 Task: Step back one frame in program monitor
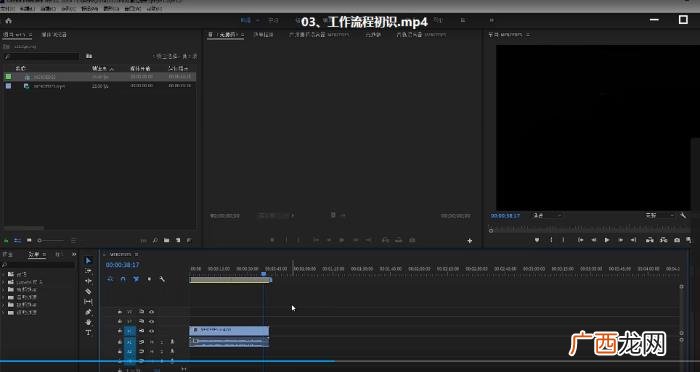click(x=594, y=240)
